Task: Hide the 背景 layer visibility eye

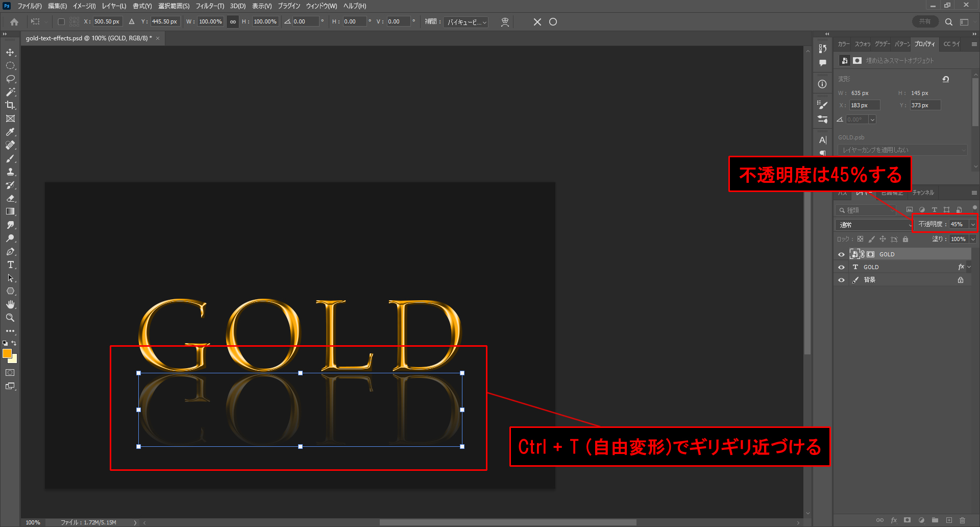Action: click(841, 280)
